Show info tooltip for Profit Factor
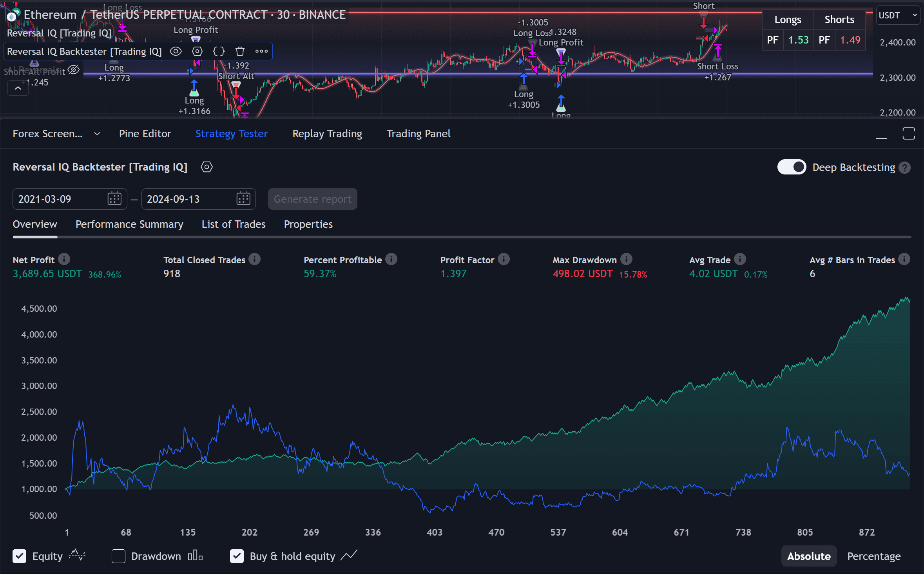 coord(504,259)
